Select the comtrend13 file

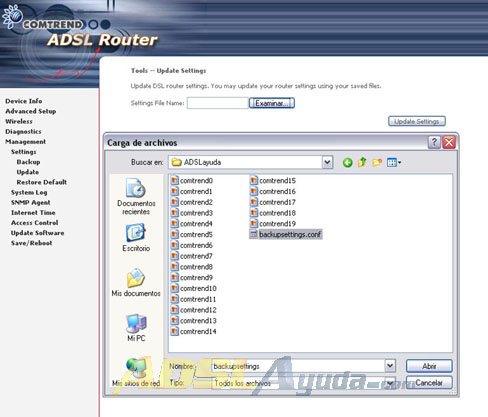pos(194,321)
